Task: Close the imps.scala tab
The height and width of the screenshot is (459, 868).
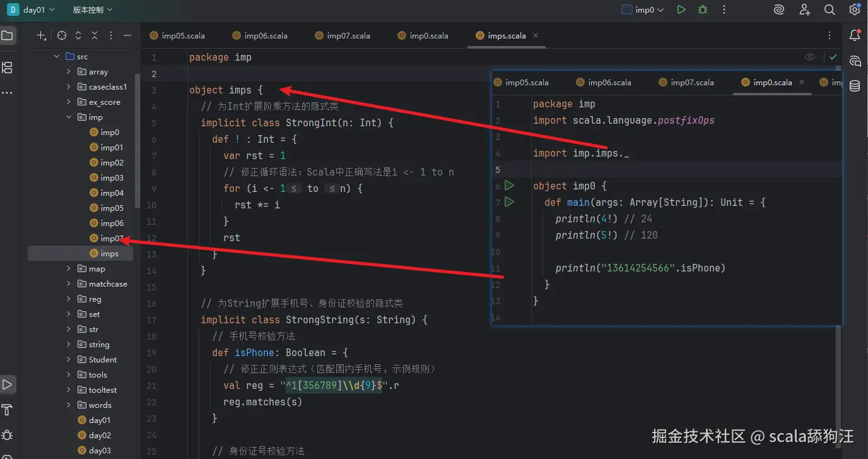Action: (536, 35)
